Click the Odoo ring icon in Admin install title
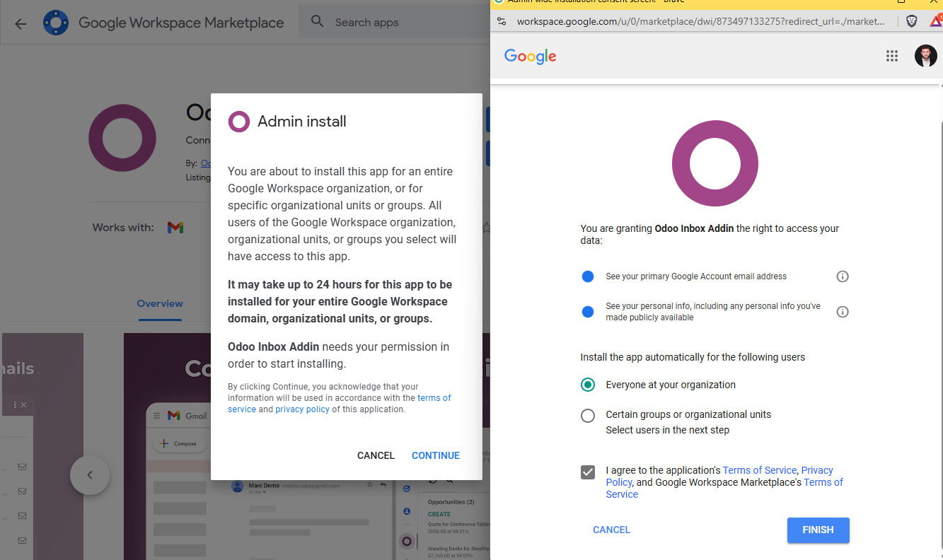943x560 pixels. tap(239, 122)
